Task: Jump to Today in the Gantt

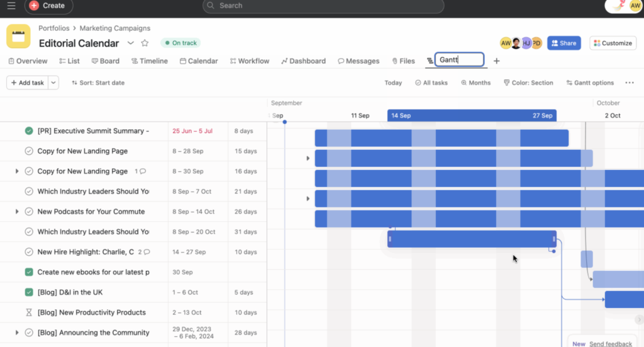Action: pos(393,82)
